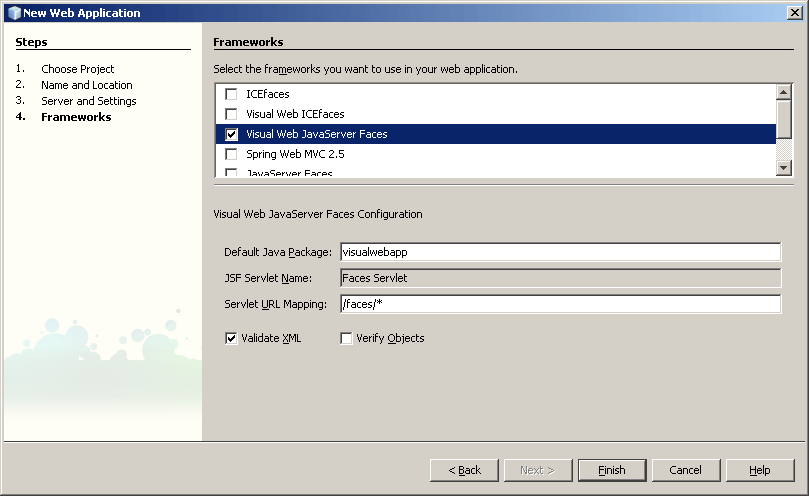
Task: Check the Spring Web MVC 2.5 checkbox
Action: pos(231,154)
